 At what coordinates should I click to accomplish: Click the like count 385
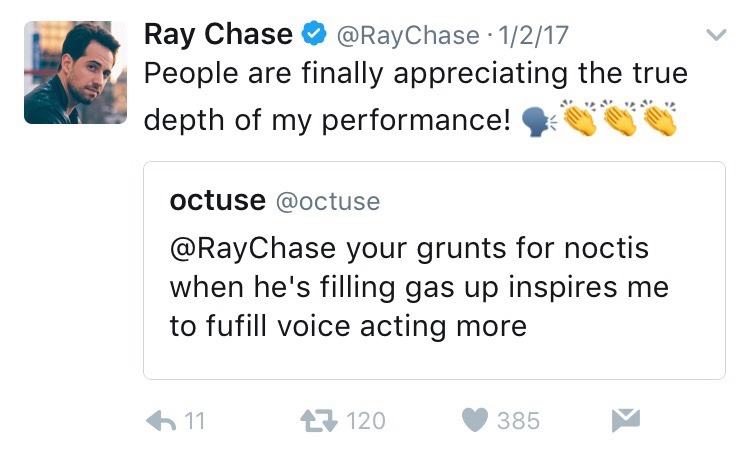(518, 421)
